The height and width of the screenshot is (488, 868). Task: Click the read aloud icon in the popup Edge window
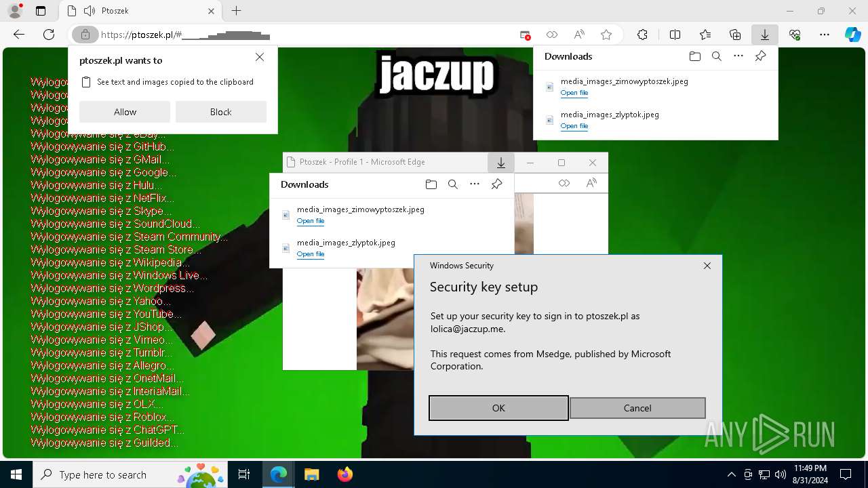point(591,183)
